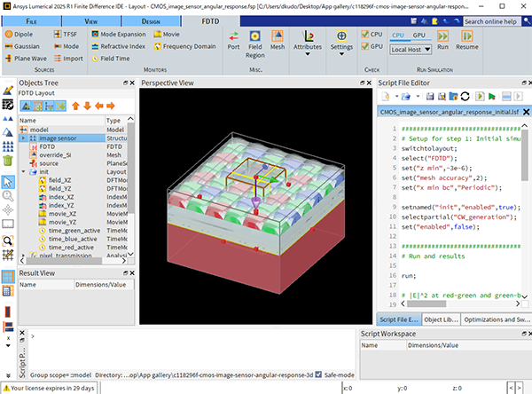This screenshot has width=532, height=394.
Task: Add a TFSF source
Action: pos(66,35)
